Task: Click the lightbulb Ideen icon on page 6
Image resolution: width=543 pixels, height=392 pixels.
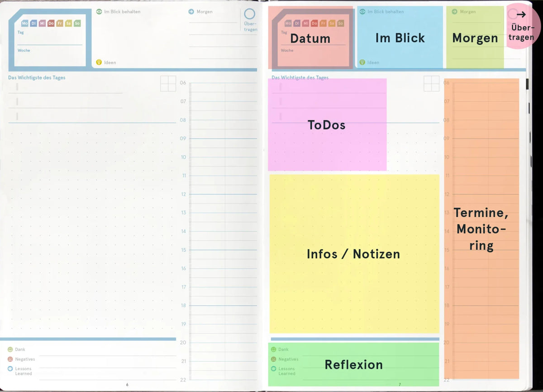Action: coord(99,62)
